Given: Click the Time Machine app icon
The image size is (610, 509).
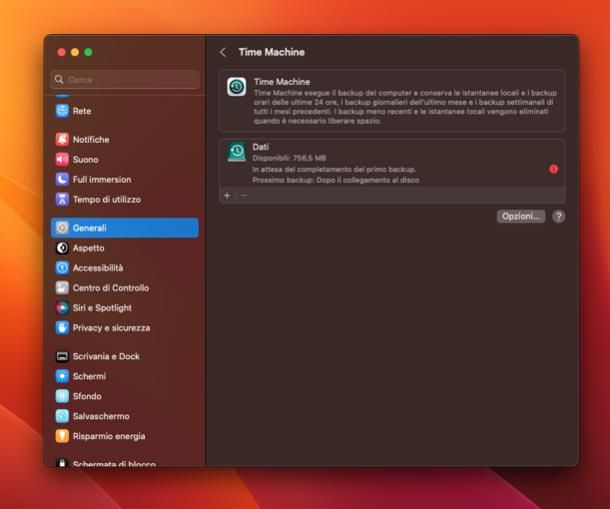Looking at the screenshot, I should tap(237, 86).
